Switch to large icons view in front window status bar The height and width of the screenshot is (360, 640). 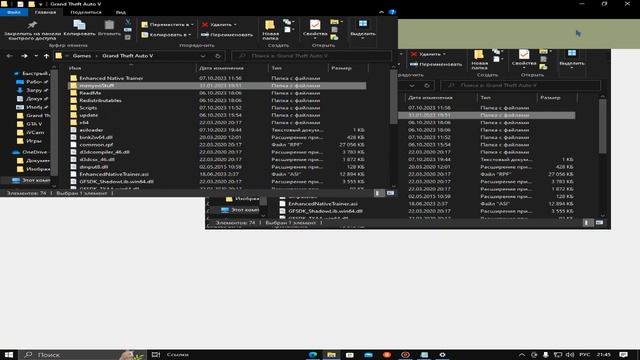coord(390,193)
